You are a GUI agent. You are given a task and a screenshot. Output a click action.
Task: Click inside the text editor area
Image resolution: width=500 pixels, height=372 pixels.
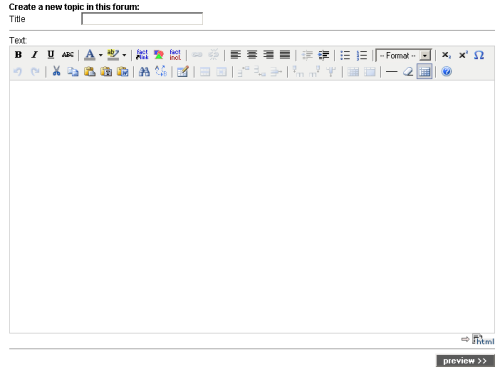(x=252, y=207)
